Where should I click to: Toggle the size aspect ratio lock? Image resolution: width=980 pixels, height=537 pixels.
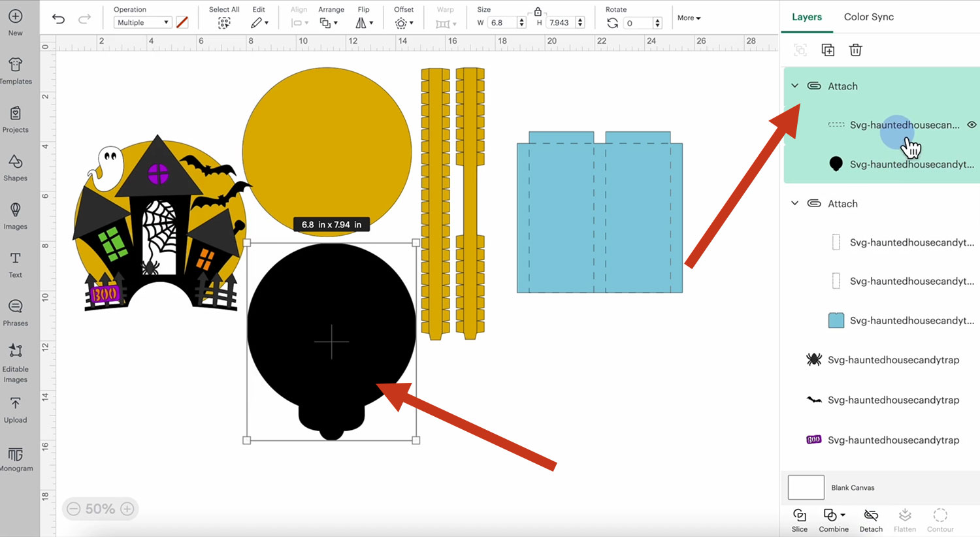point(538,11)
